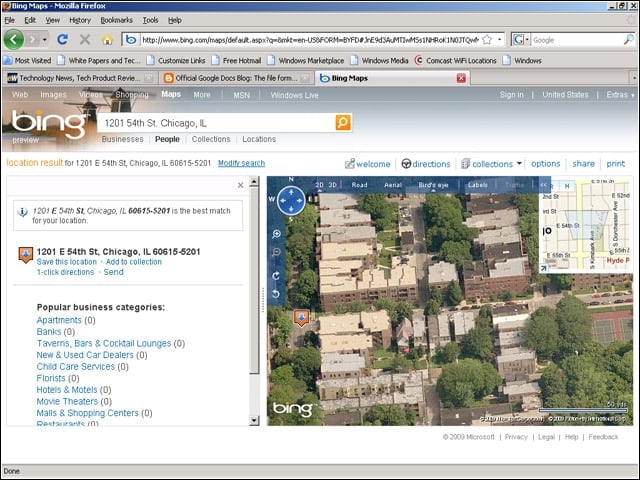Switch to the Aerial map view
The height and width of the screenshot is (480, 640).
393,185
